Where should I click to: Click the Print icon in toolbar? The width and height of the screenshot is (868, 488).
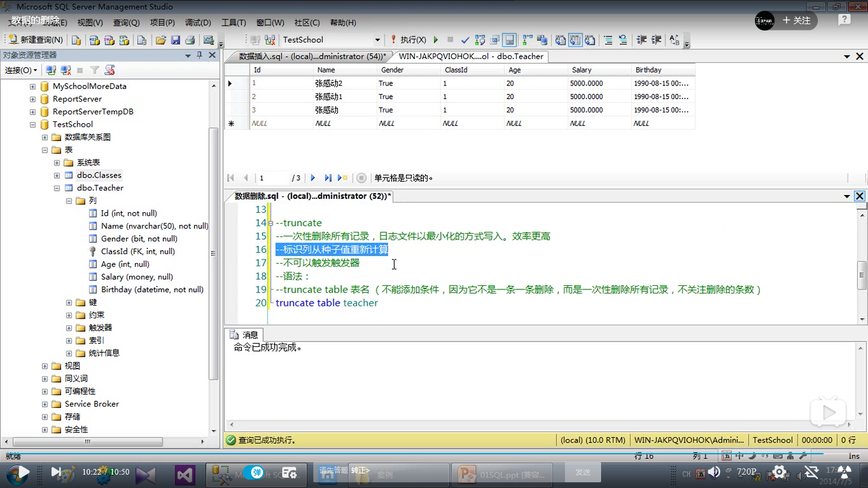point(189,39)
